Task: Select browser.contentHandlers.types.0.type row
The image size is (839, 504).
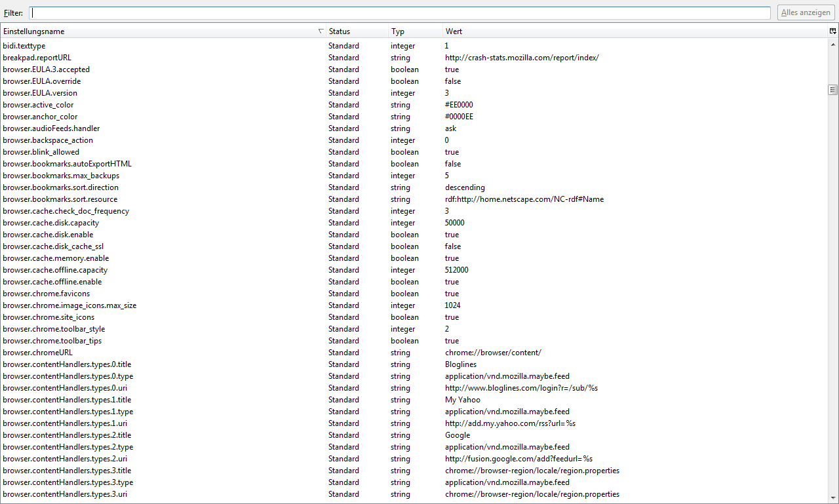Action: (x=414, y=376)
